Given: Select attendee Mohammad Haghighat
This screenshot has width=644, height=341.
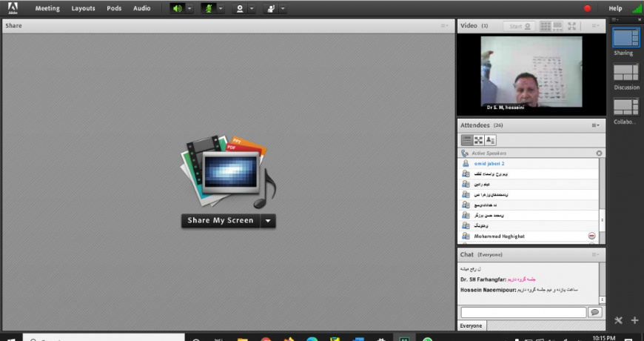Looking at the screenshot, I should (x=529, y=236).
